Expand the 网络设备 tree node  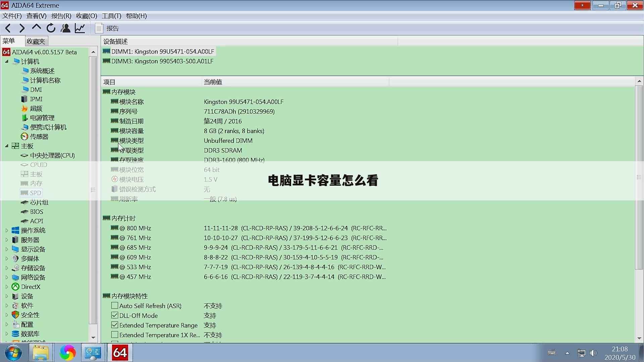click(7, 277)
